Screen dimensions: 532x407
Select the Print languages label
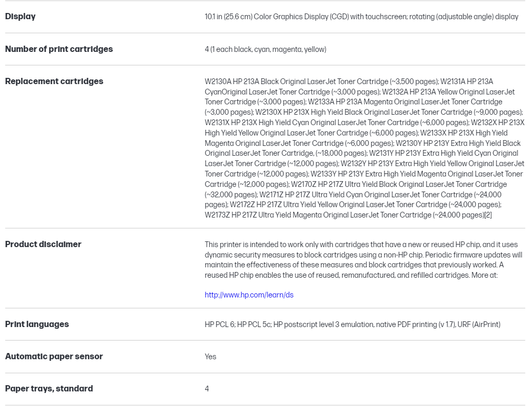click(x=37, y=324)
